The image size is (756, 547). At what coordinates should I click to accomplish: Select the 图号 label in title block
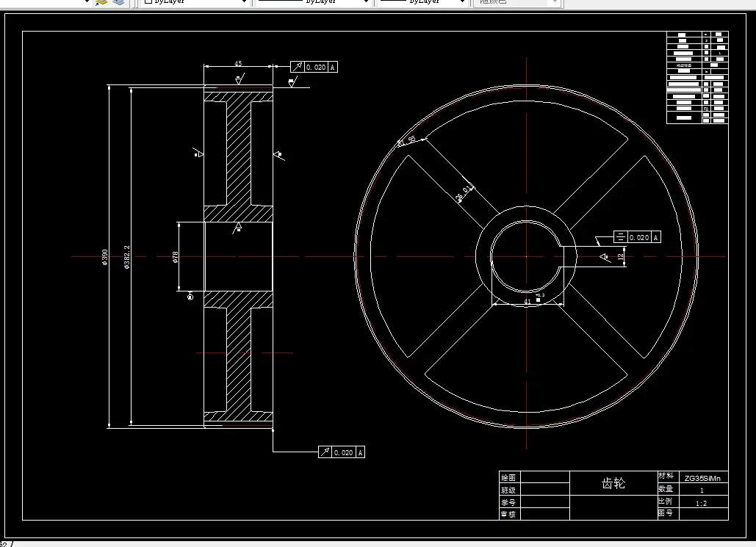pos(666,513)
